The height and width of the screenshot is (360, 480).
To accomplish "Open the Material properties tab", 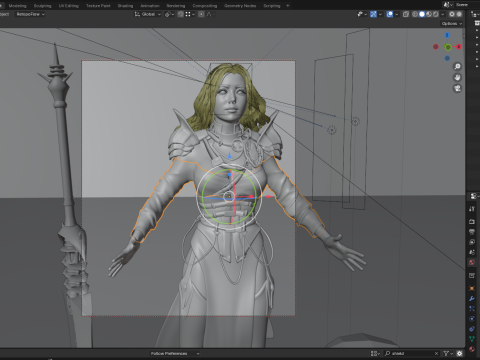I will click(472, 349).
